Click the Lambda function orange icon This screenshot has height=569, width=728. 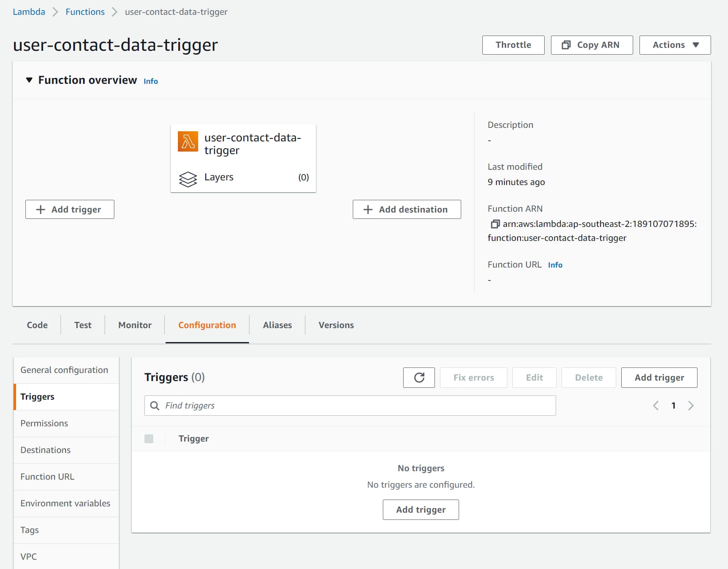tap(188, 141)
